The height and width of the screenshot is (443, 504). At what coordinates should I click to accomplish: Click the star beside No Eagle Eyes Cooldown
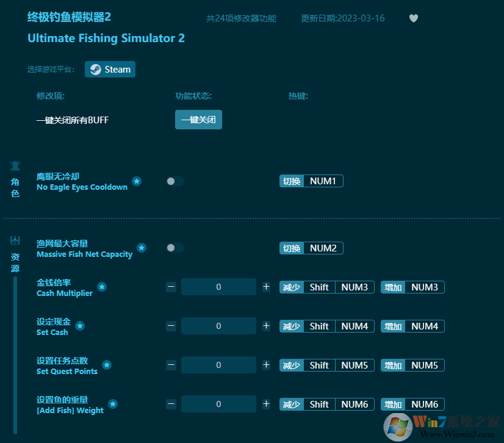pyautogui.click(x=137, y=181)
